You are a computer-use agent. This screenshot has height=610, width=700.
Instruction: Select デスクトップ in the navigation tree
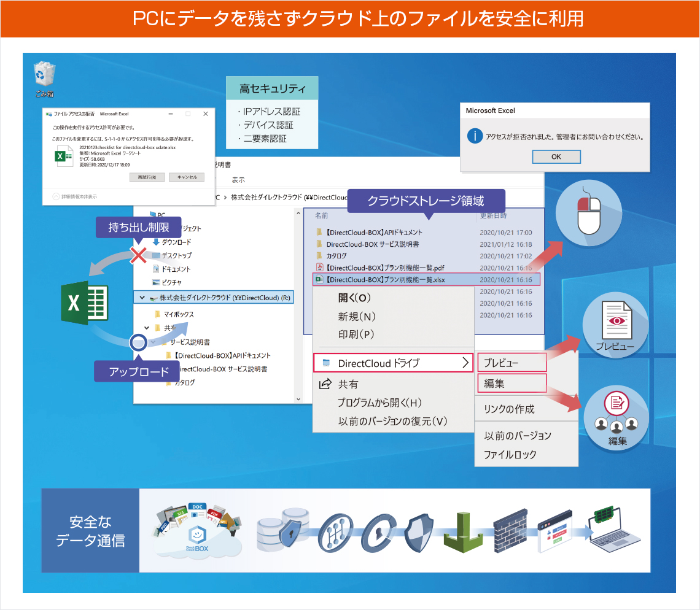point(172,255)
